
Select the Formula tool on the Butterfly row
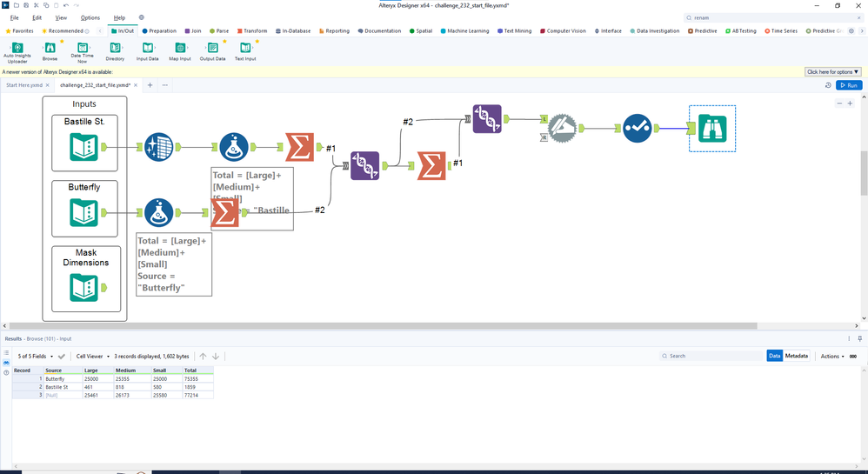(x=159, y=212)
